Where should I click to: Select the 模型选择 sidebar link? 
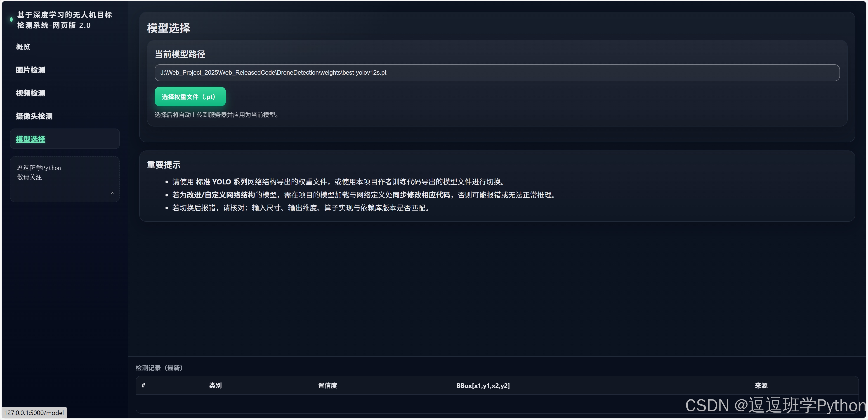coord(30,139)
